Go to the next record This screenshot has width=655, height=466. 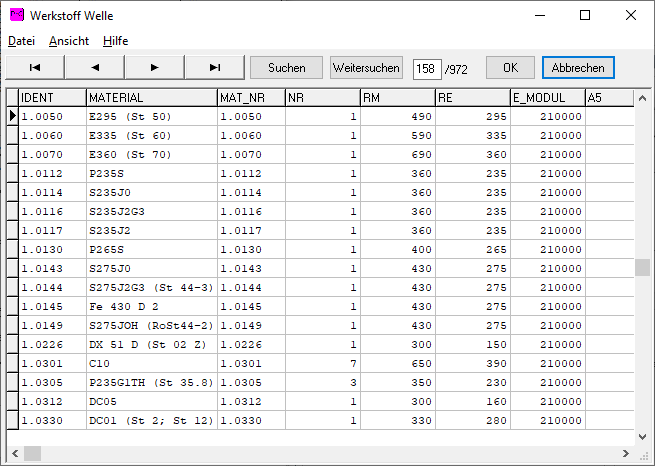[x=155, y=67]
